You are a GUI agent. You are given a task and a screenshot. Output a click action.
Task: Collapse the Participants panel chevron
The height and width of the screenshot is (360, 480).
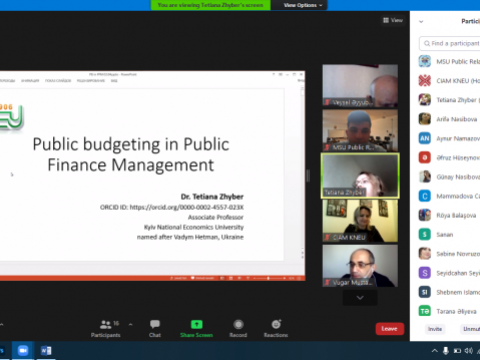coord(421,22)
